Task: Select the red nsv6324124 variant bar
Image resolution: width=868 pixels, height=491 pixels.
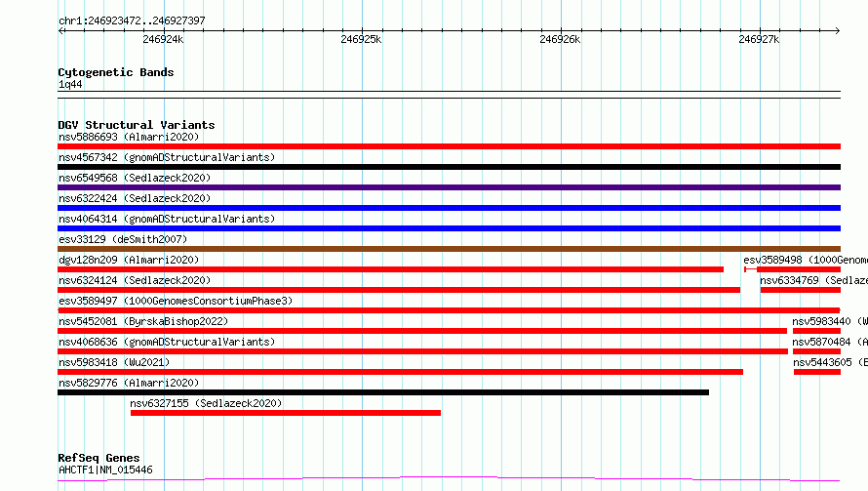Action: tap(399, 290)
